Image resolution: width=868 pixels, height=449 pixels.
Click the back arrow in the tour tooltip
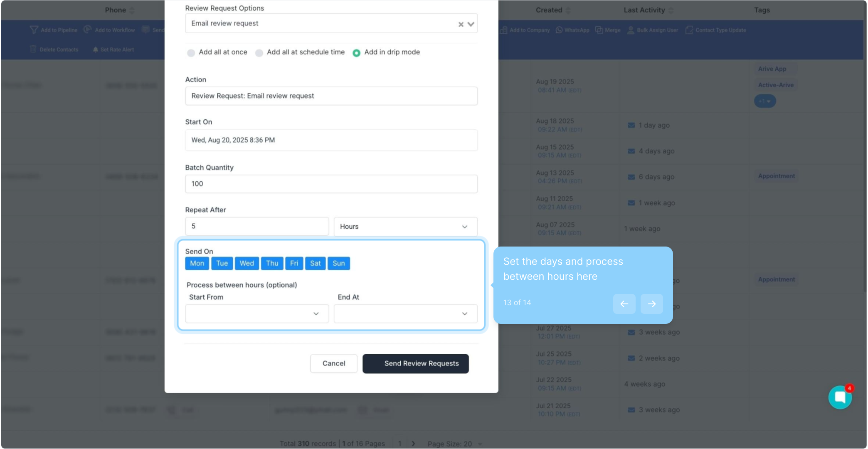tap(624, 304)
